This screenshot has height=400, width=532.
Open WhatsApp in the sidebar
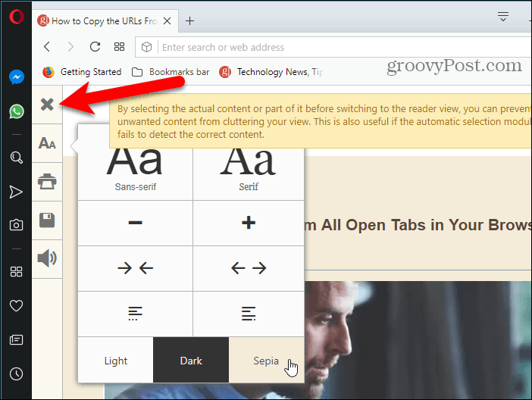coord(16,111)
